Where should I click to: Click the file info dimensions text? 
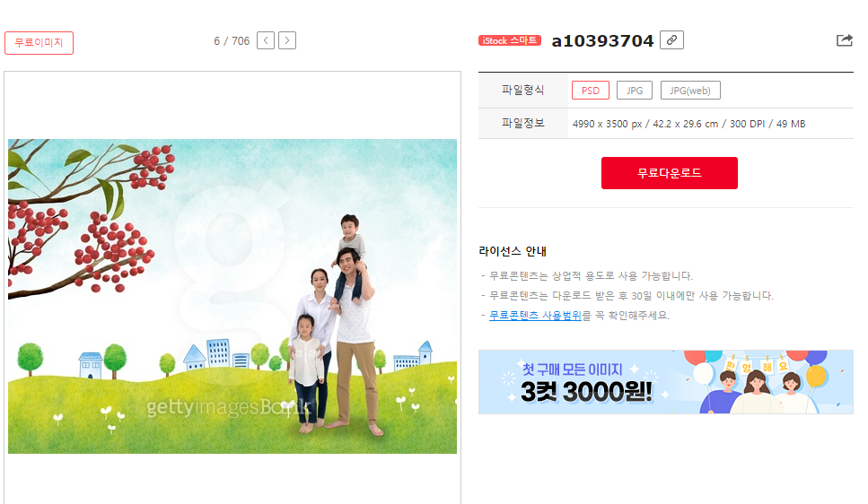688,124
